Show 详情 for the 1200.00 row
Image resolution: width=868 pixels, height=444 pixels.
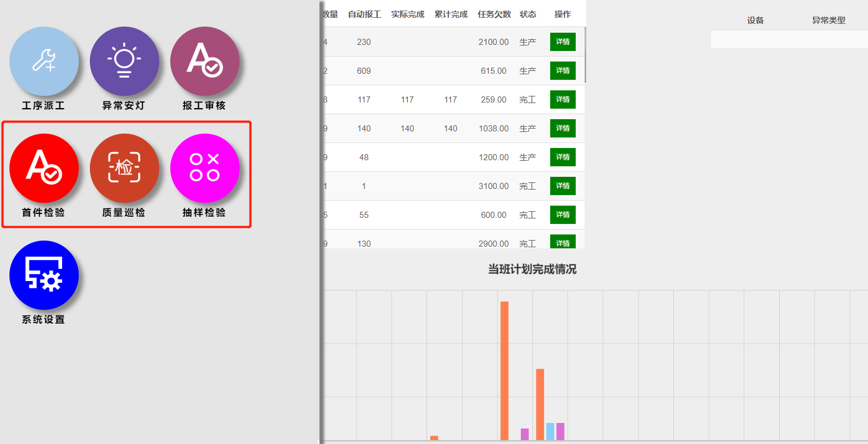[x=562, y=157]
